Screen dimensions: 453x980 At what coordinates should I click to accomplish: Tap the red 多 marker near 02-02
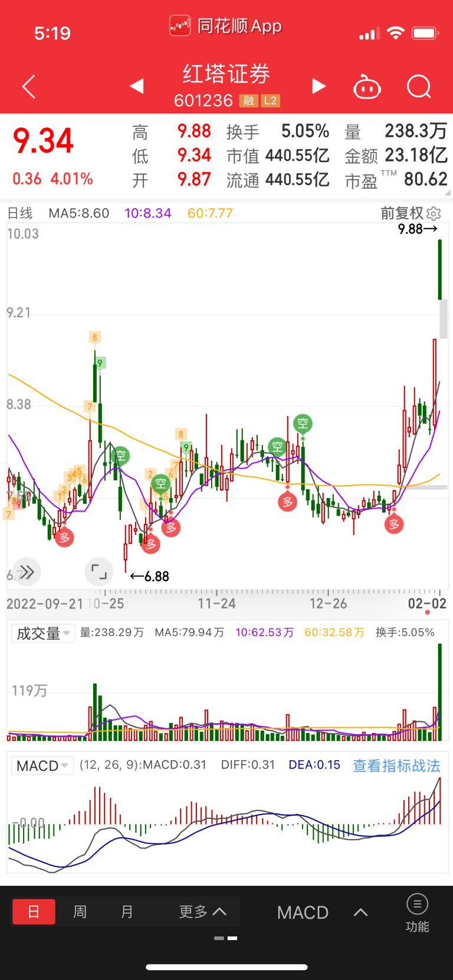(394, 523)
